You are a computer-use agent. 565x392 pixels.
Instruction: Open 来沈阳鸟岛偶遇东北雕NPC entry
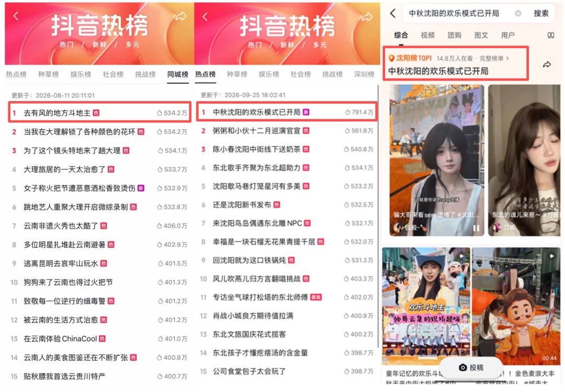pos(287,223)
